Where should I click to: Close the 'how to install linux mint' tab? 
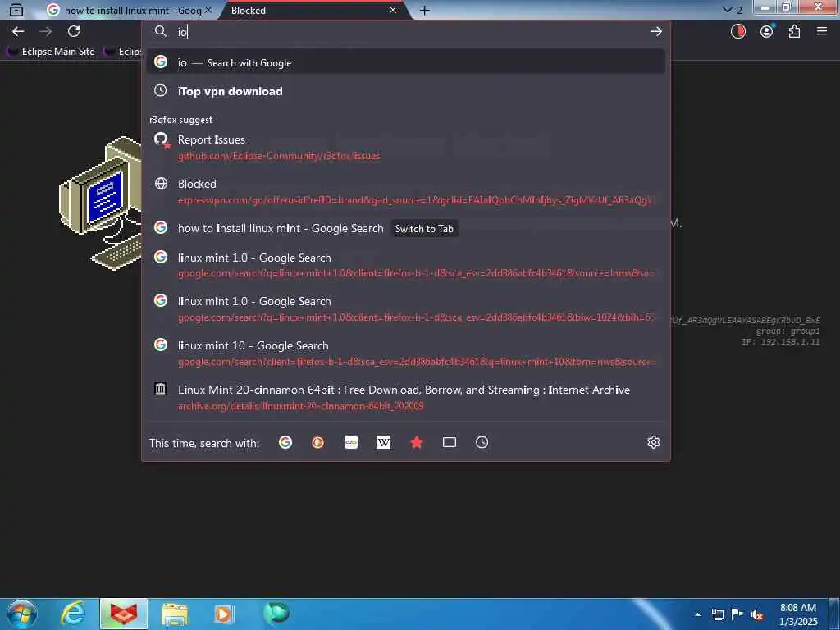[208, 10]
